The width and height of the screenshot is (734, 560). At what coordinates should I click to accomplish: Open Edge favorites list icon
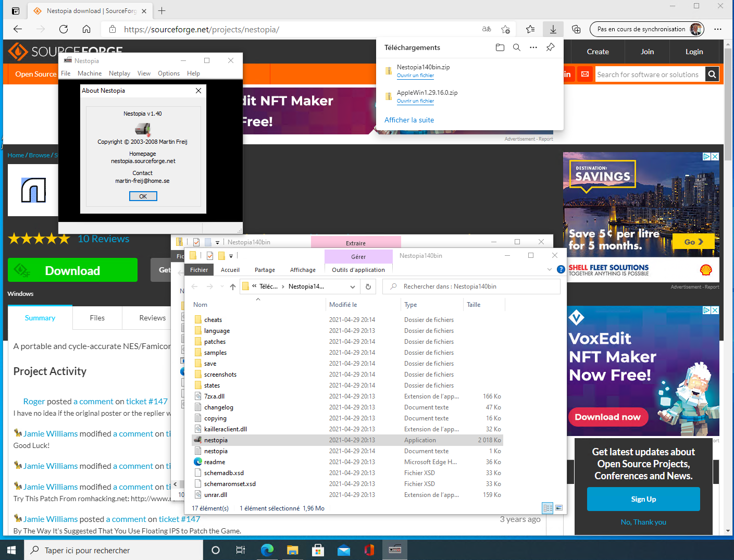point(530,29)
